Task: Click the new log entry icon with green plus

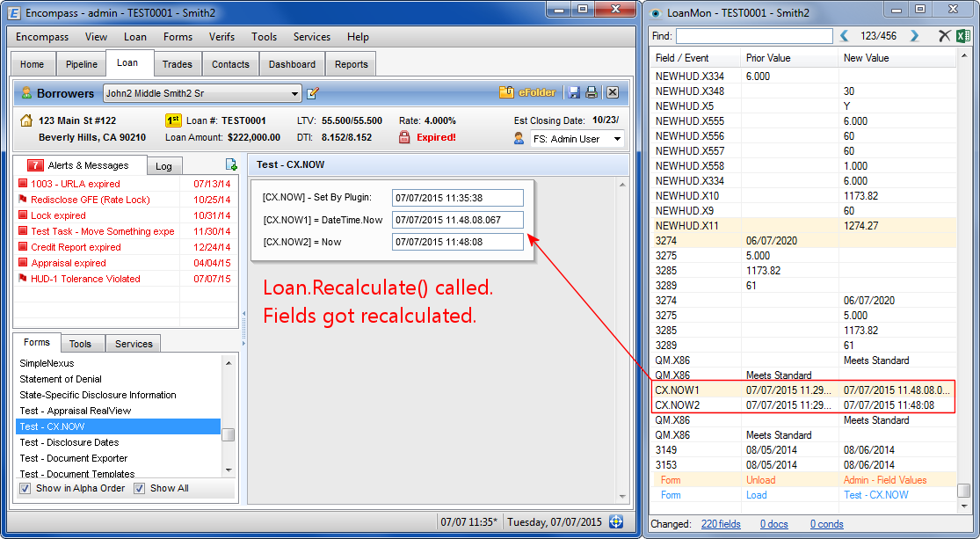Action: pyautogui.click(x=231, y=164)
